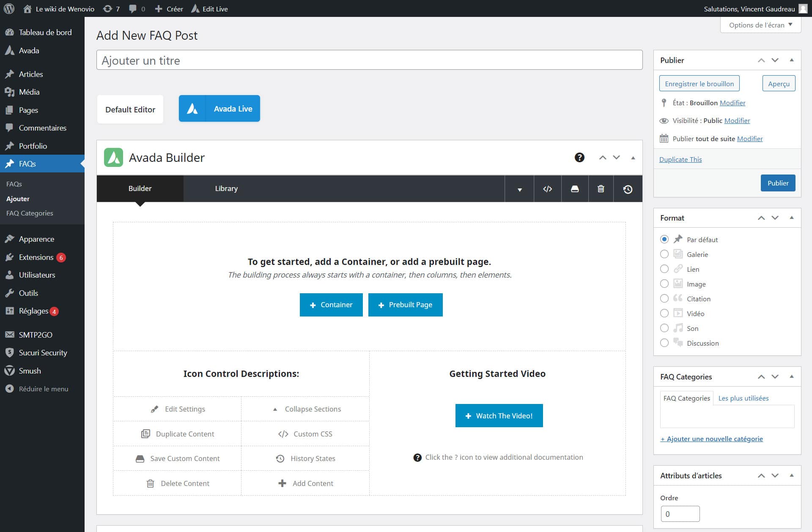This screenshot has height=532, width=812.
Task: Click the Ordre number field
Action: 680,514
